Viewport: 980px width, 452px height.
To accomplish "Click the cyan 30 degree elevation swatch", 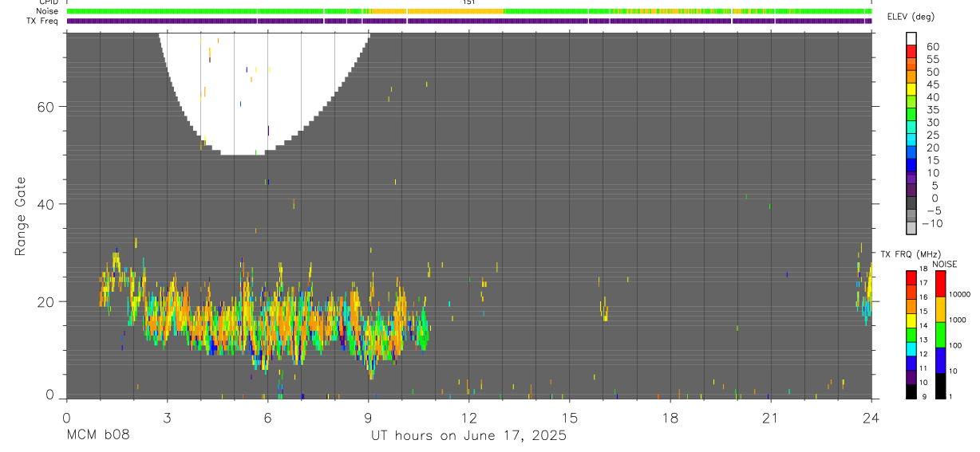I will (911, 128).
